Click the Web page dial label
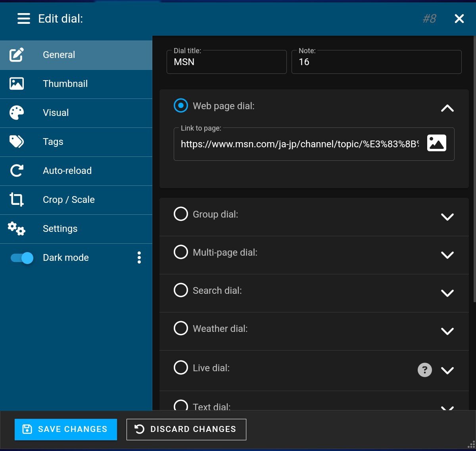Image resolution: width=476 pixels, height=451 pixels. [224, 106]
